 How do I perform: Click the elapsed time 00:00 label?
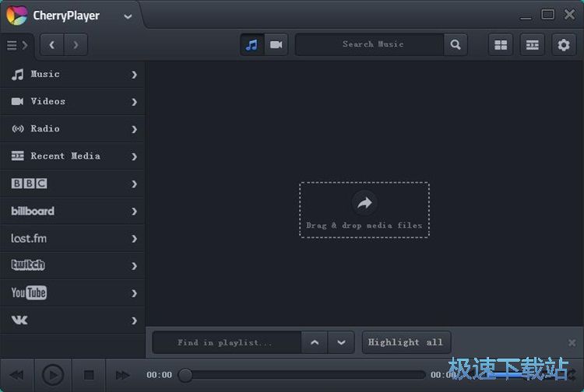[160, 375]
